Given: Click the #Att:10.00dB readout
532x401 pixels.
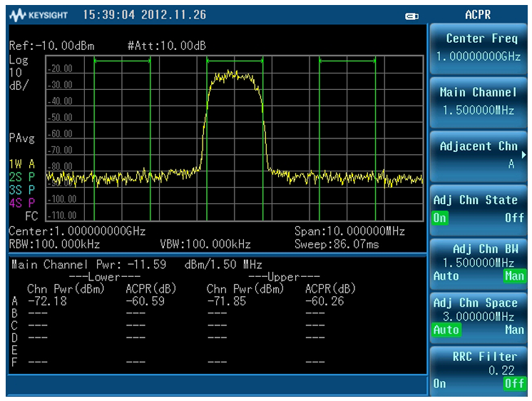Looking at the screenshot, I should (167, 46).
